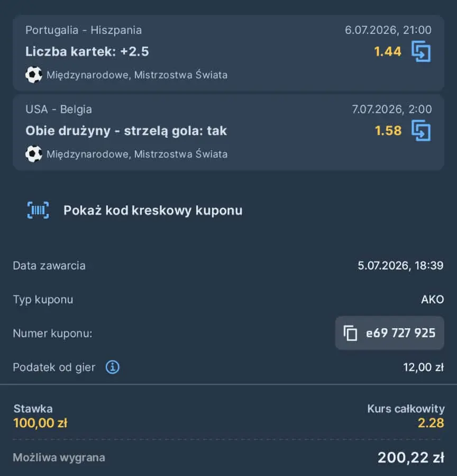Click the copy icon beside coupon number
The height and width of the screenshot is (476, 457).
click(350, 333)
